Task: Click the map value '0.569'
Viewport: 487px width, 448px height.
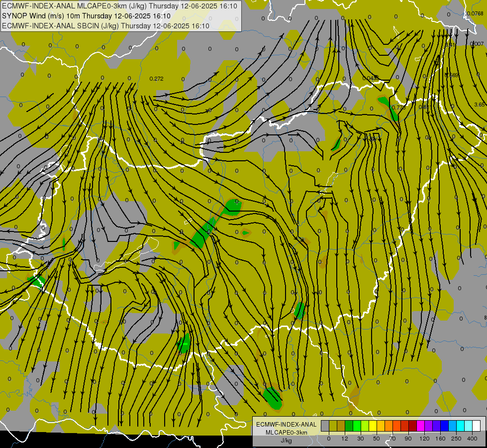Action: [x=452, y=75]
